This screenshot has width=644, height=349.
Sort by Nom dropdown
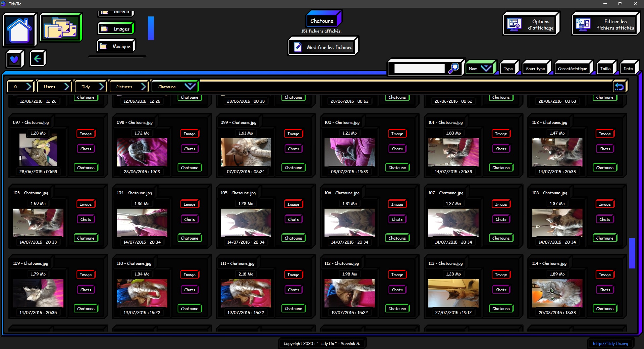tap(480, 68)
